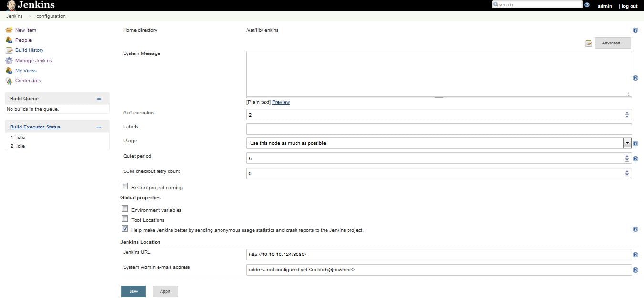This screenshot has height=298, width=644.
Task: Save the configuration changes
Action: tap(133, 291)
